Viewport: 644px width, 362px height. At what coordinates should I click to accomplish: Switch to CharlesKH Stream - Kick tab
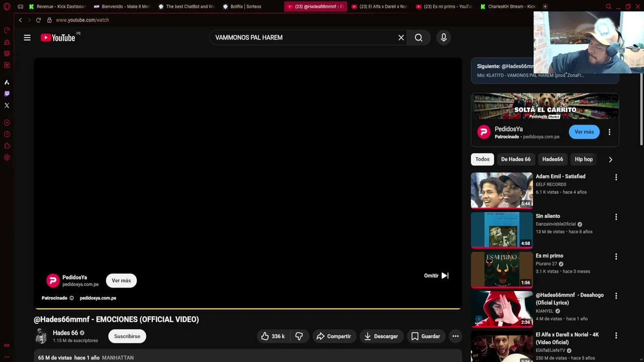click(x=509, y=7)
